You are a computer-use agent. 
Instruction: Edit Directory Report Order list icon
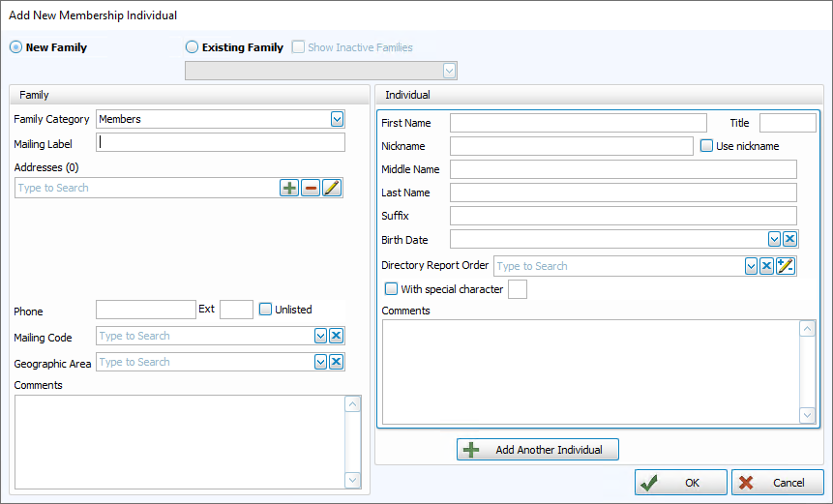[786, 266]
